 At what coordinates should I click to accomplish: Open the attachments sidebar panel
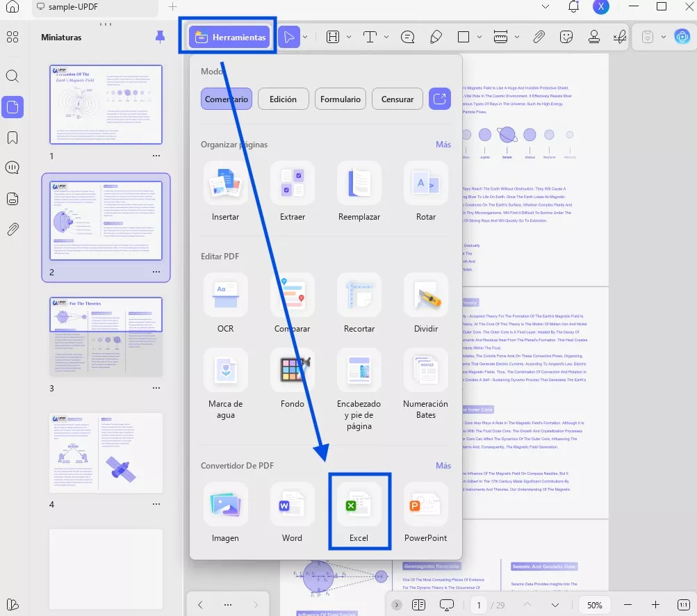pos(13,229)
